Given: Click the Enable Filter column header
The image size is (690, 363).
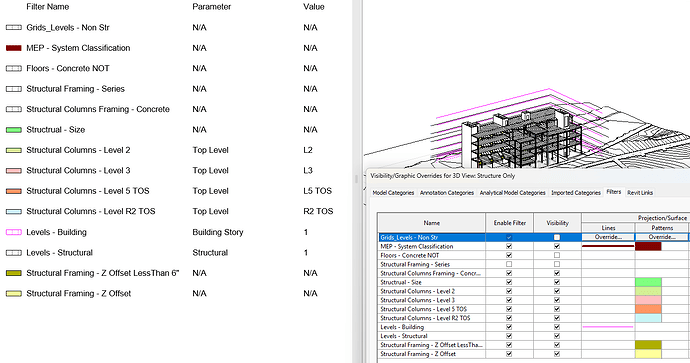Looking at the screenshot, I should 510,223.
